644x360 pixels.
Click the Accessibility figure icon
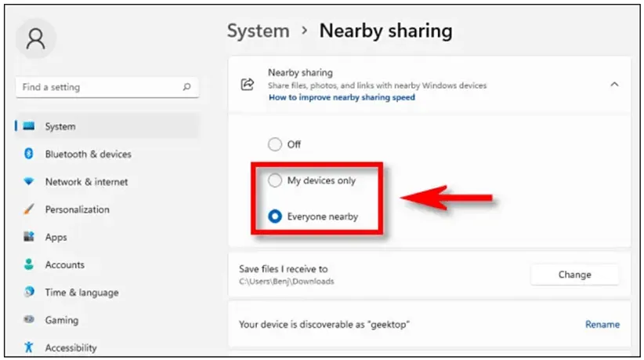click(x=30, y=347)
